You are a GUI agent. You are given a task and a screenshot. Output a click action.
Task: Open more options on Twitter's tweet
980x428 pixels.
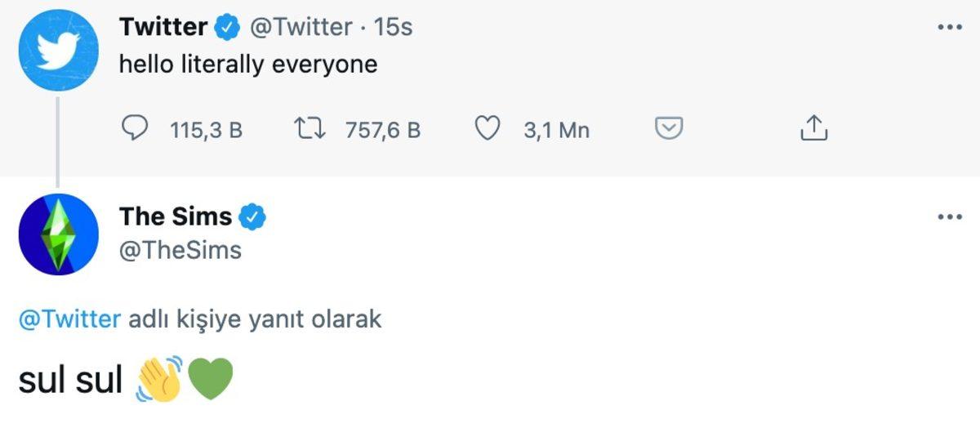[x=950, y=27]
